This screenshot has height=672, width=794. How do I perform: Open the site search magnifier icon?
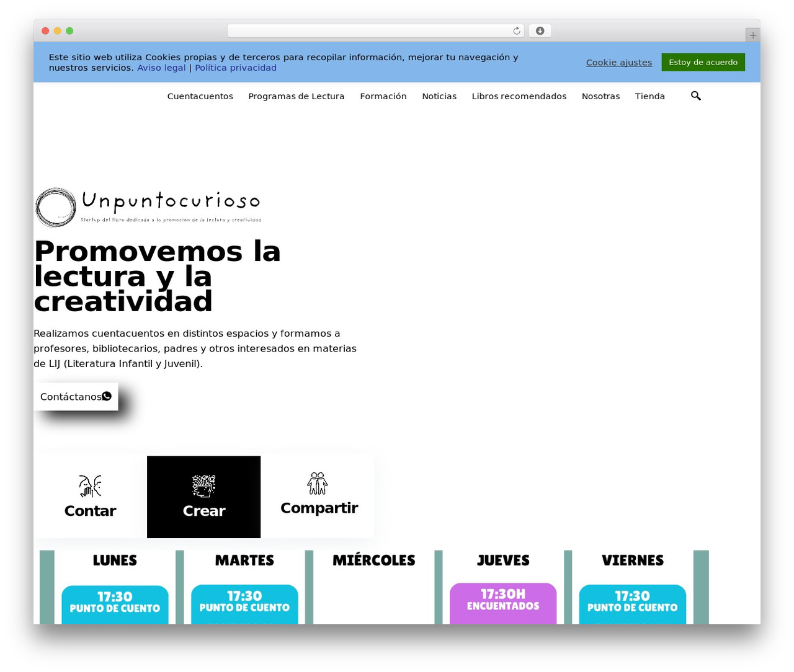pyautogui.click(x=696, y=95)
